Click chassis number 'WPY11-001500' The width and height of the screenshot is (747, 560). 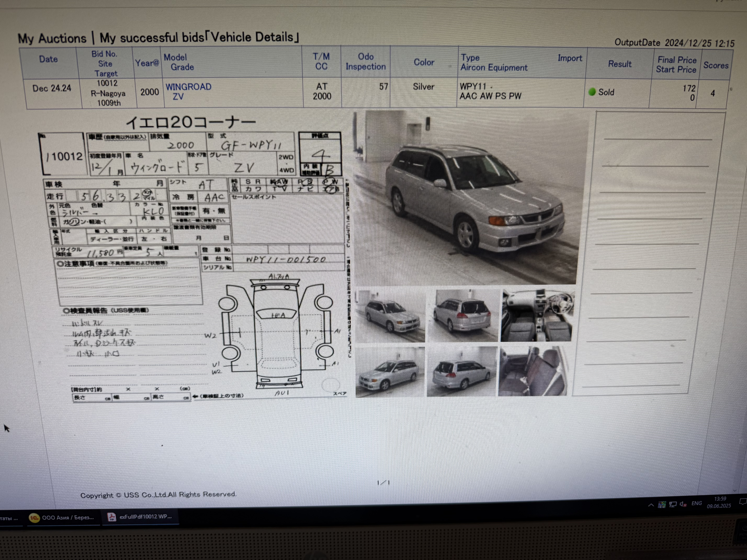286,260
